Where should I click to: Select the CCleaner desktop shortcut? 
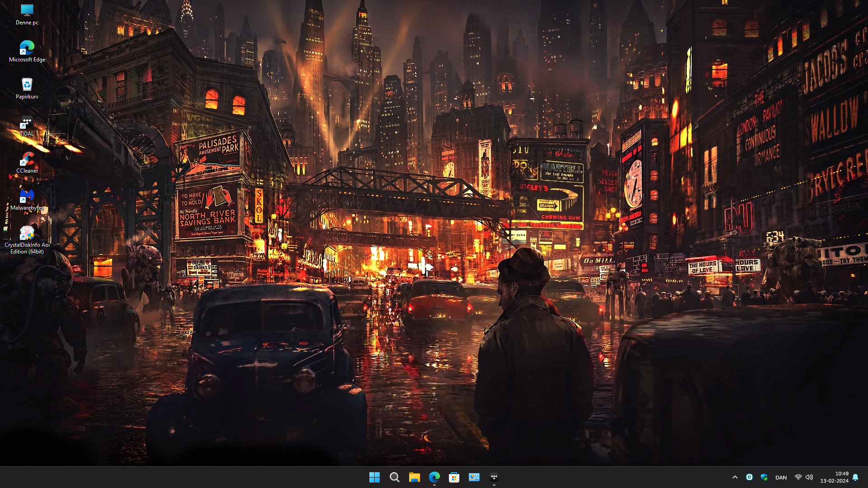(x=27, y=163)
